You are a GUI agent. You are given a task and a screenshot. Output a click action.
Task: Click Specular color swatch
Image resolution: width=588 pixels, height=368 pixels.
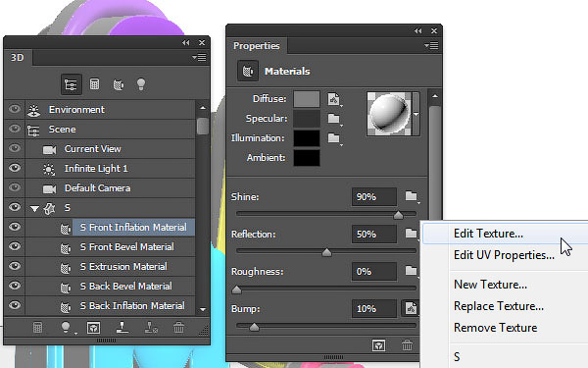click(307, 119)
